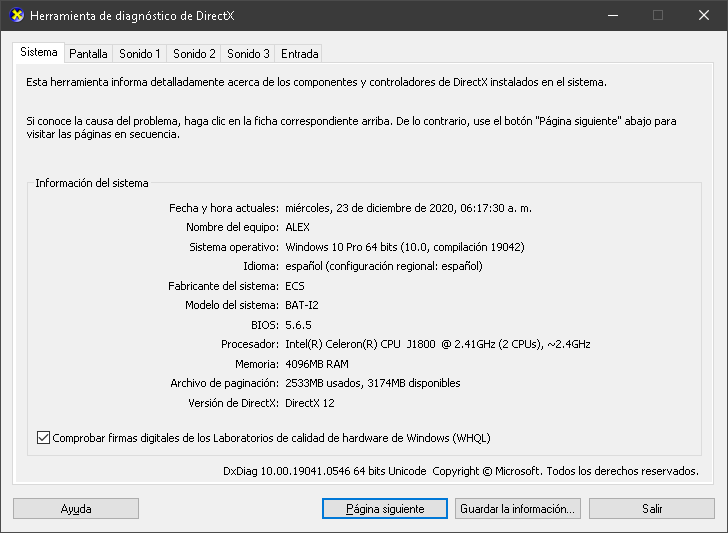
Task: Click the DirectX icon in the title bar
Action: pos(15,16)
